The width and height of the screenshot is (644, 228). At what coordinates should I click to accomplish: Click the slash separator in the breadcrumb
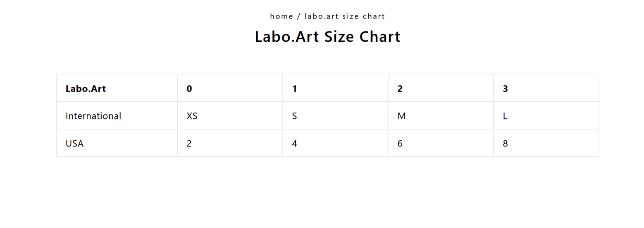coord(298,16)
